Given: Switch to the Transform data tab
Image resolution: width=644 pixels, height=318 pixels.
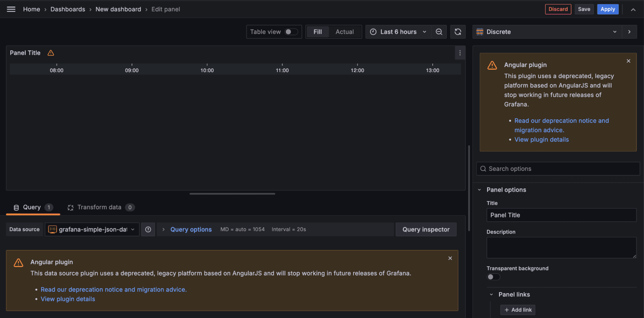Looking at the screenshot, I should point(100,207).
